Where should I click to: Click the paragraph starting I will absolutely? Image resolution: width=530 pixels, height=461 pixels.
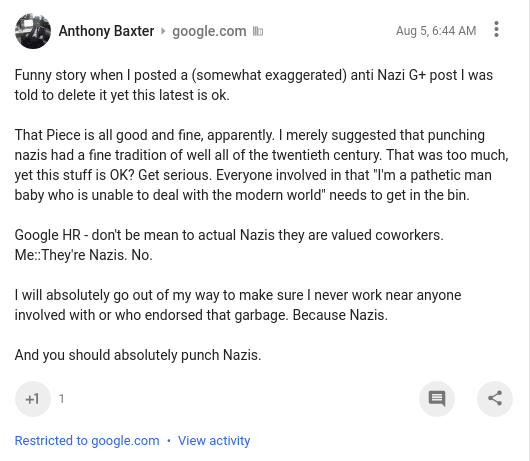click(238, 305)
